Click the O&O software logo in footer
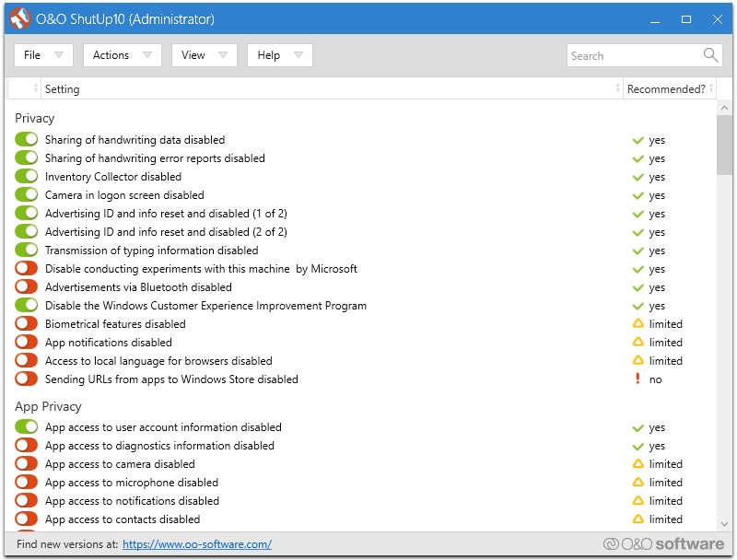The height and width of the screenshot is (560, 737). coord(663,543)
